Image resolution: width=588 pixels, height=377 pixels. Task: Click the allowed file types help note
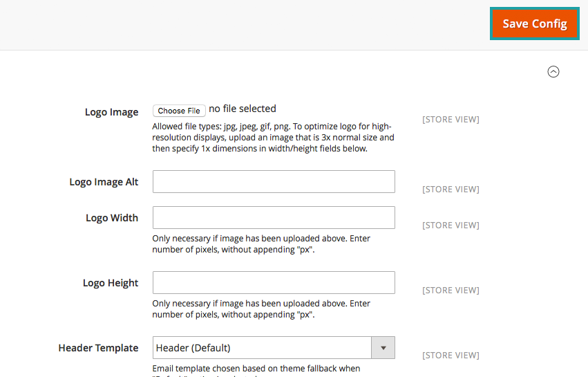click(x=273, y=138)
